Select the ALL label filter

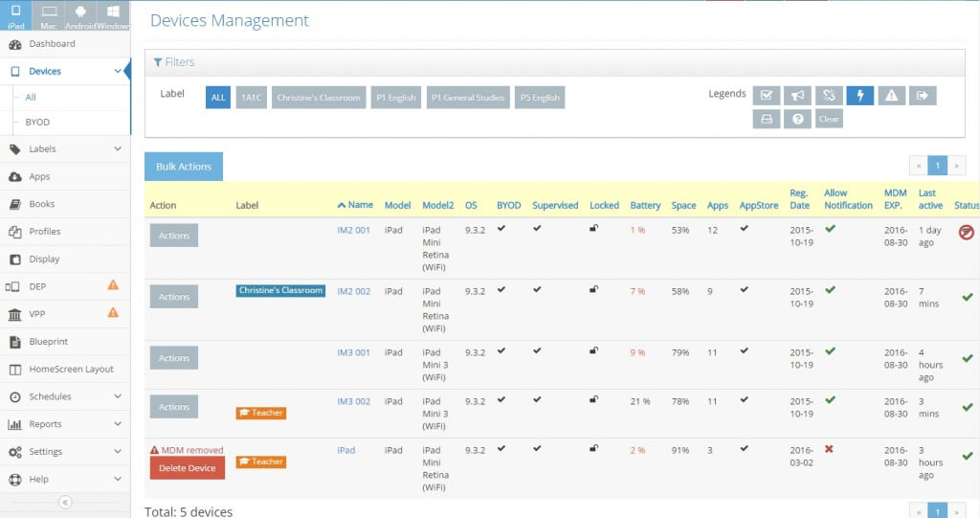tap(218, 98)
